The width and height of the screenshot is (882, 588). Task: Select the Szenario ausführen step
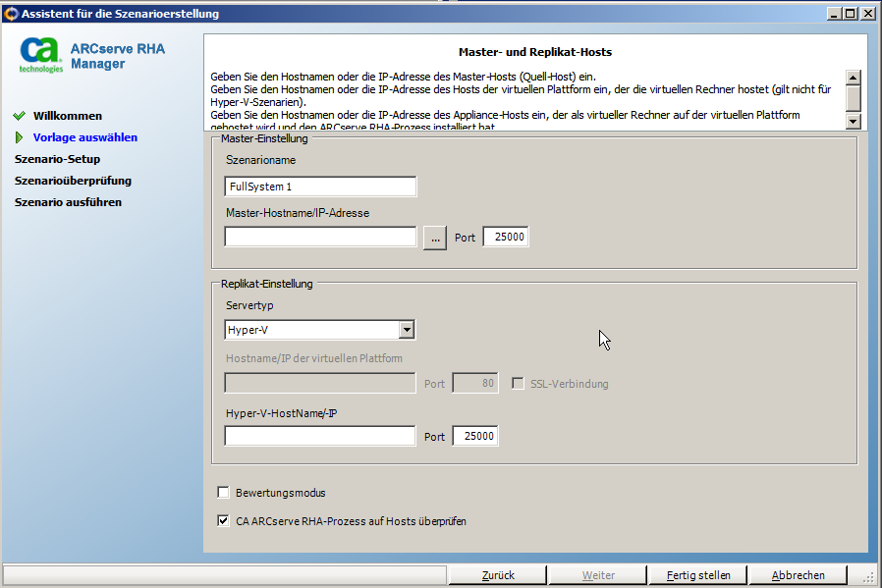coord(68,202)
